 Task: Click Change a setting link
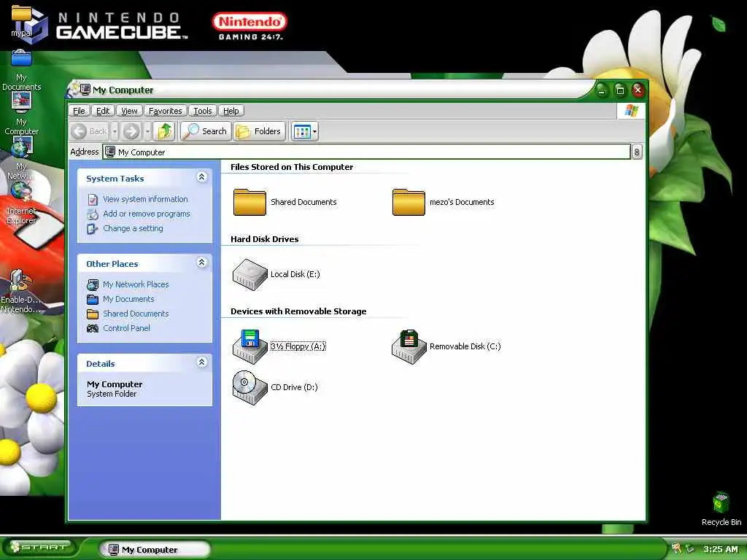133,228
